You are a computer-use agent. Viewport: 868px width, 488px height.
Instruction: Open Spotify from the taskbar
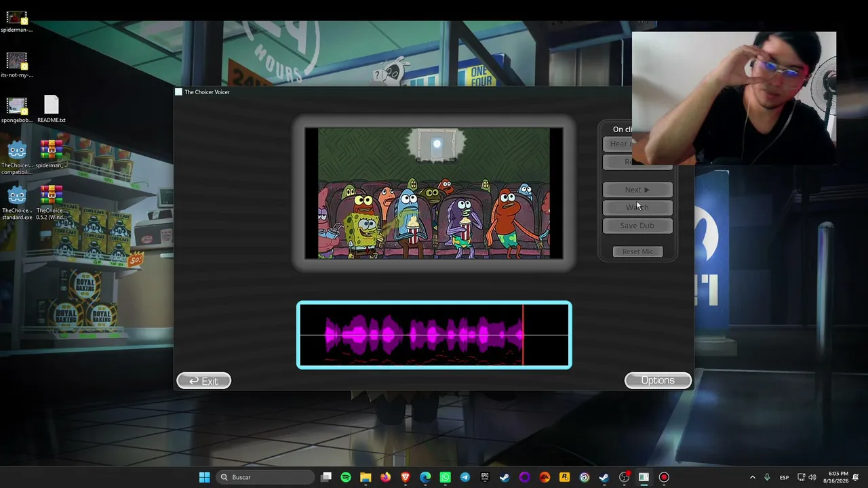click(x=346, y=477)
